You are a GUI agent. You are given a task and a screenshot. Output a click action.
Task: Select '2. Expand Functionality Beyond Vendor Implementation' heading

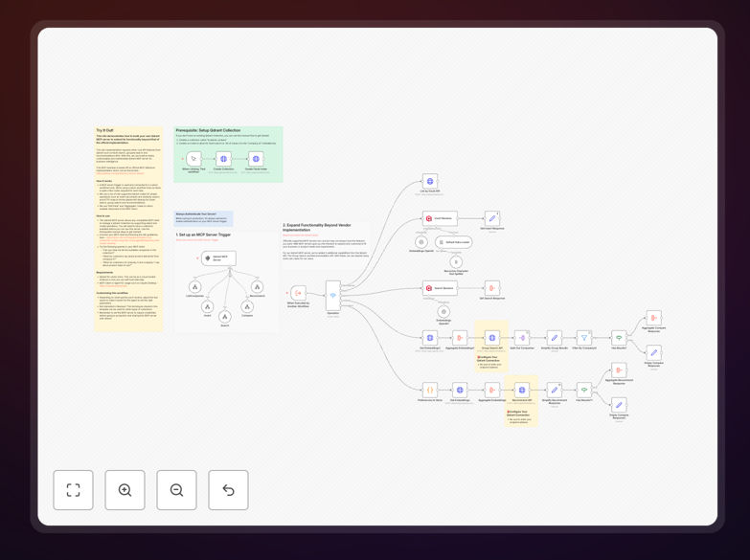[317, 227]
